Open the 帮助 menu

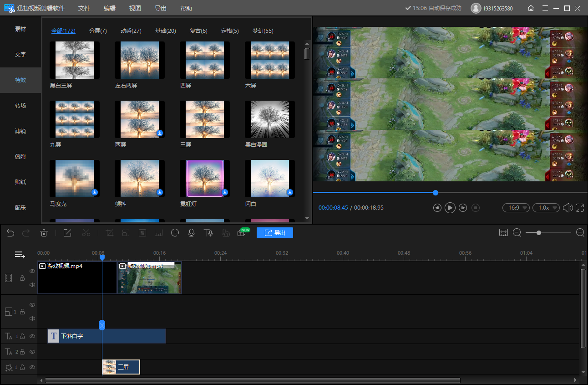click(x=186, y=8)
